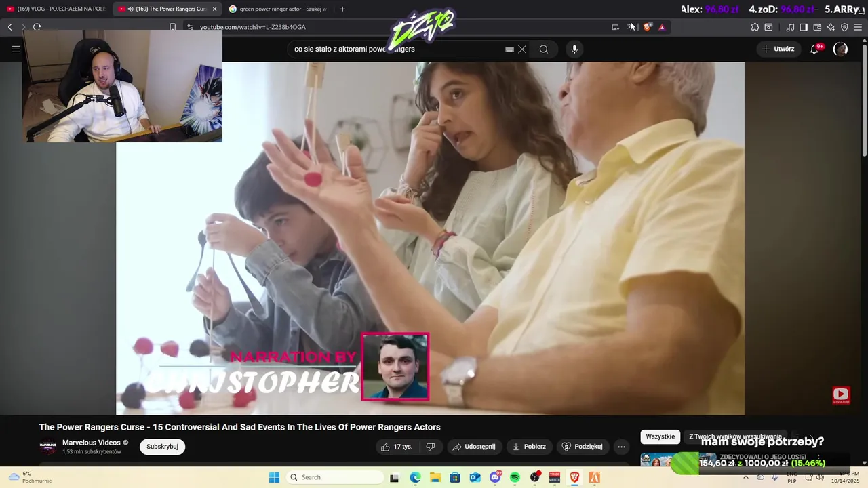This screenshot has height=488, width=868.
Task: Open Spotify from taskbar
Action: tap(515, 477)
